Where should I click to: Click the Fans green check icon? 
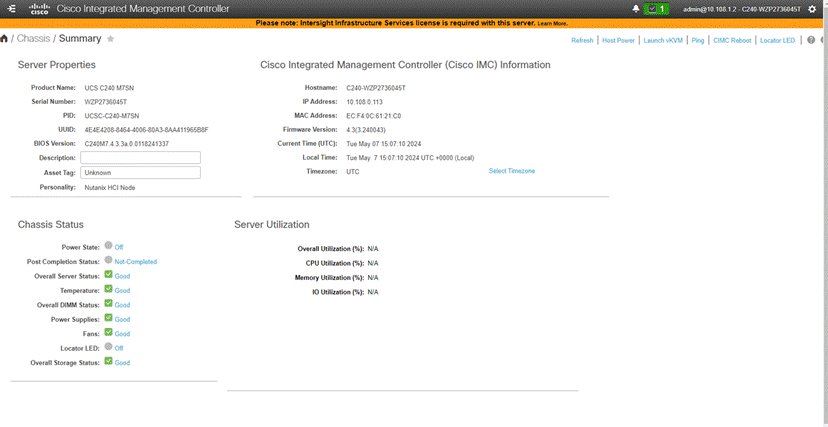point(108,332)
